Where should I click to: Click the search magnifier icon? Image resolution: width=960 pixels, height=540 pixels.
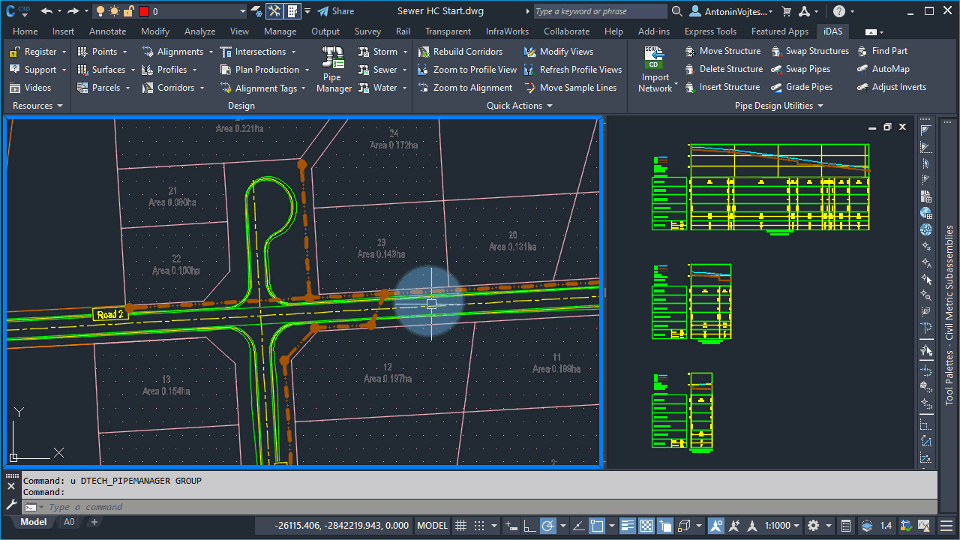(677, 11)
